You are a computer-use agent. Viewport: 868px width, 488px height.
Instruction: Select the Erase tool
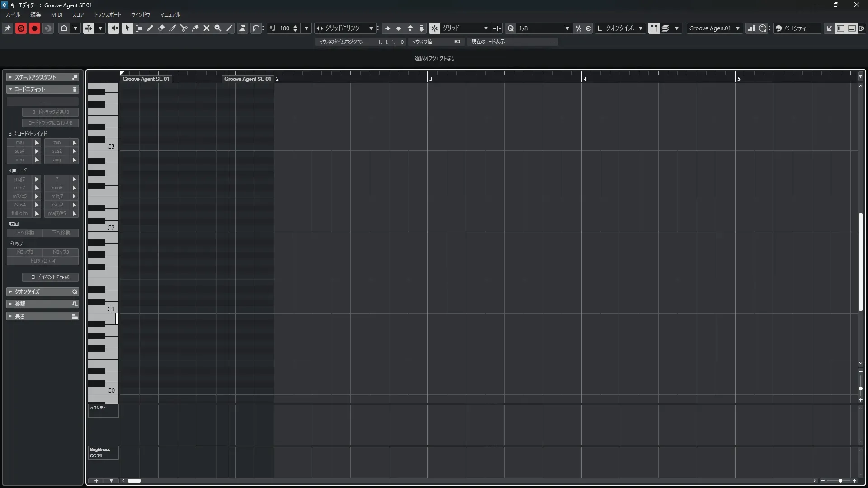[161, 28]
